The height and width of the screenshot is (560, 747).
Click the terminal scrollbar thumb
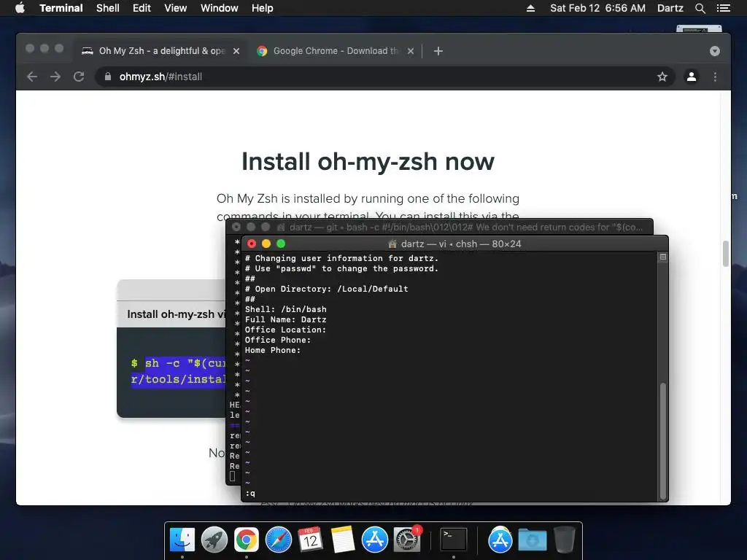click(x=662, y=440)
